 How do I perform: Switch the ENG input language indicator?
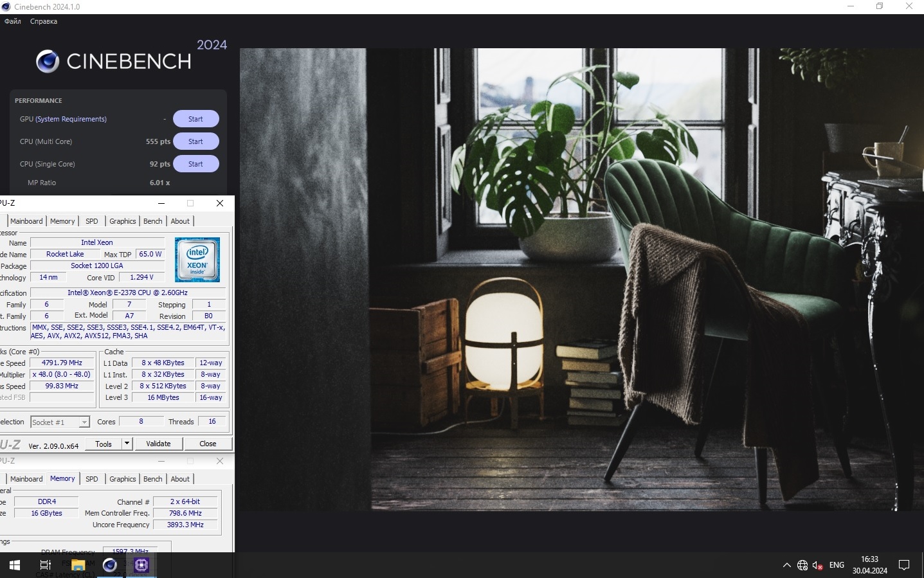[837, 565]
